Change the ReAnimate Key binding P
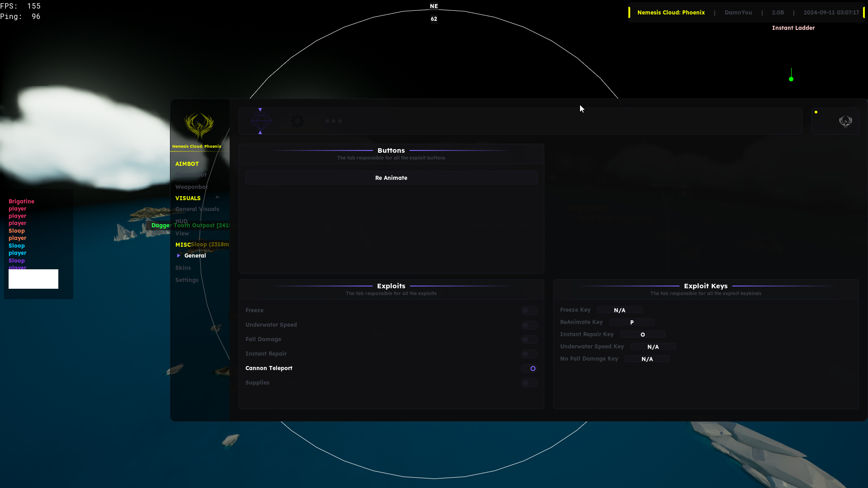868x488 pixels. click(632, 322)
